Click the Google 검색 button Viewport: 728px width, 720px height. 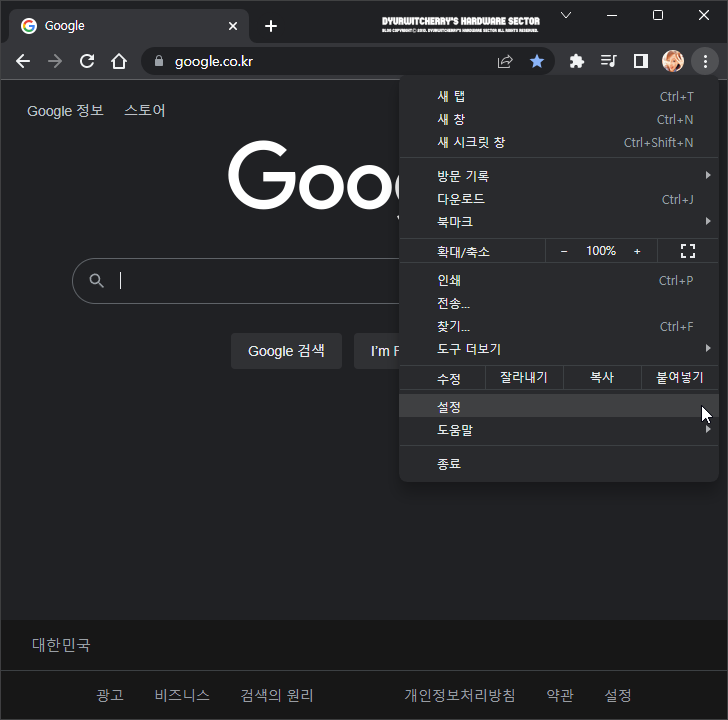pyautogui.click(x=286, y=351)
